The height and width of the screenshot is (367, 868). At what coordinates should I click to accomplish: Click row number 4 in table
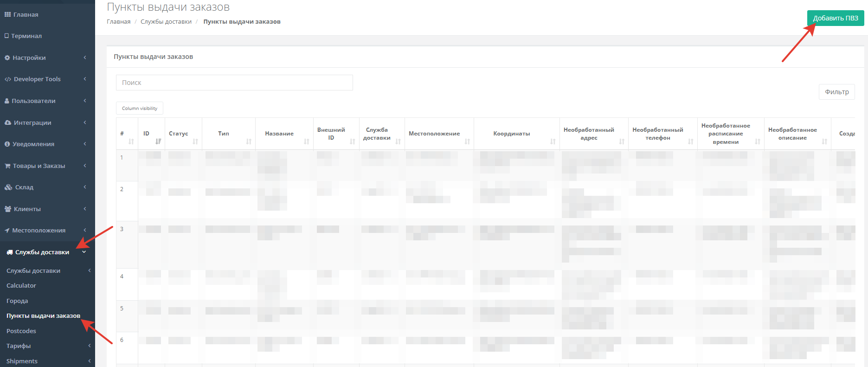(122, 277)
